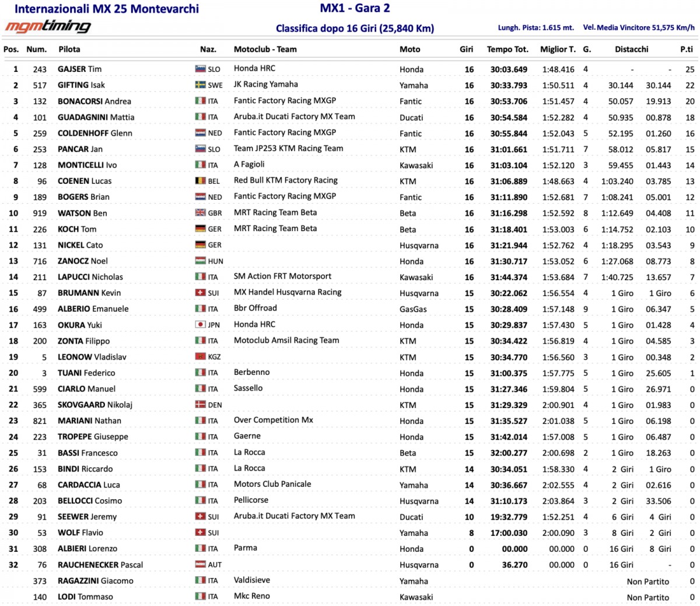Viewport: 700px width, 606px height.
Task: Click the Italian flag next to ZONTA Filippo
Action: pos(200,341)
